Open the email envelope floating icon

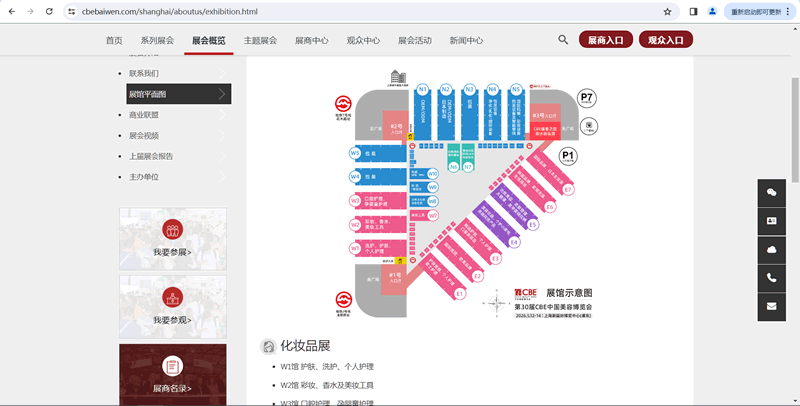(771, 307)
